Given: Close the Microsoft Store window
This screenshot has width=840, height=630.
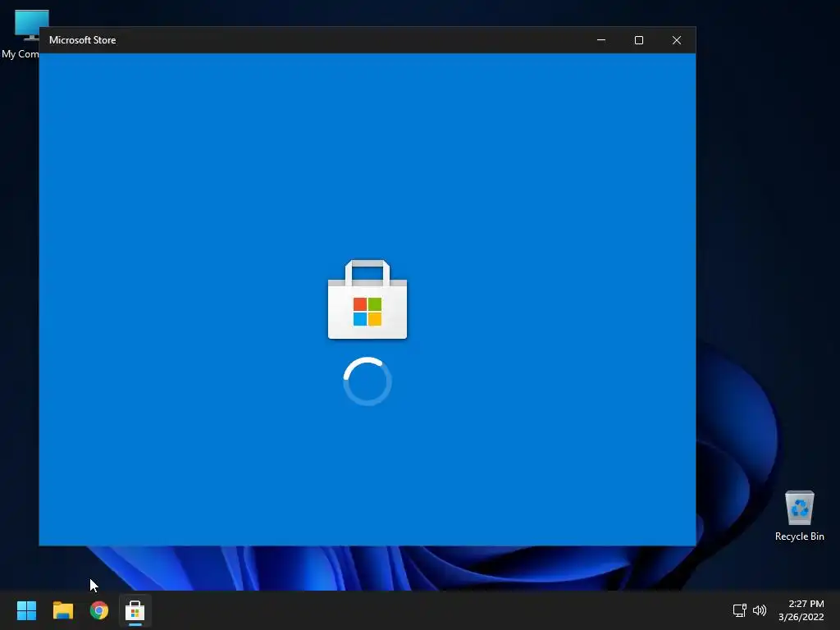Looking at the screenshot, I should pos(677,40).
